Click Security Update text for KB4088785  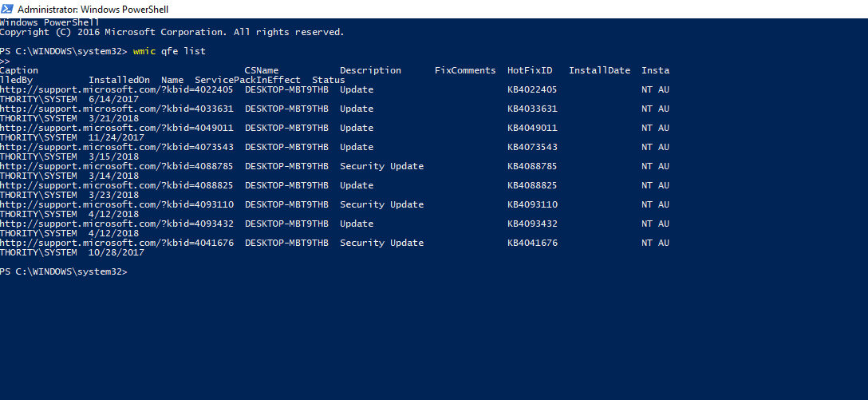coord(382,166)
